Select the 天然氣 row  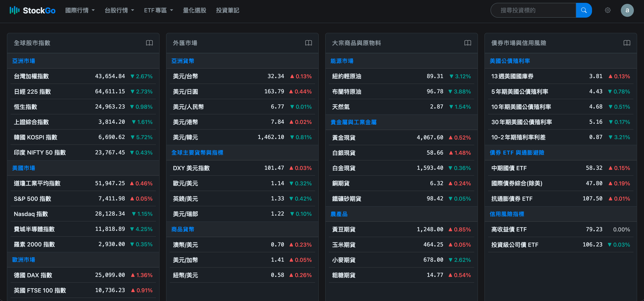pos(402,107)
